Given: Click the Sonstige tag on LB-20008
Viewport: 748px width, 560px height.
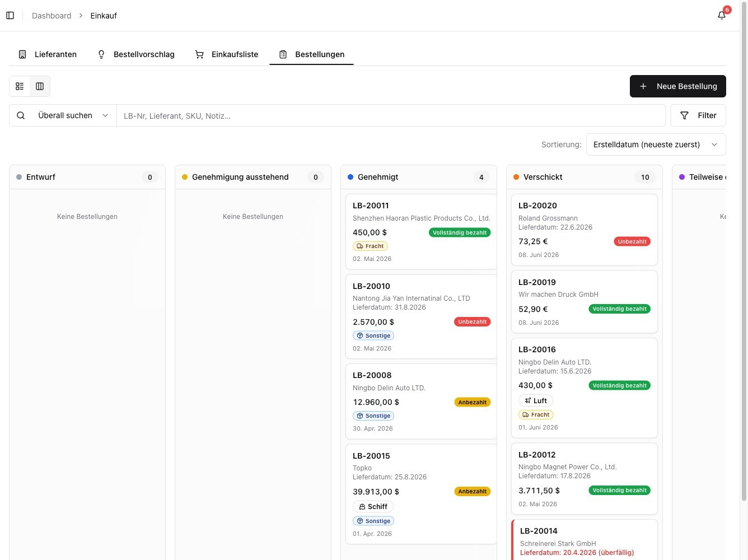Looking at the screenshot, I should point(373,416).
